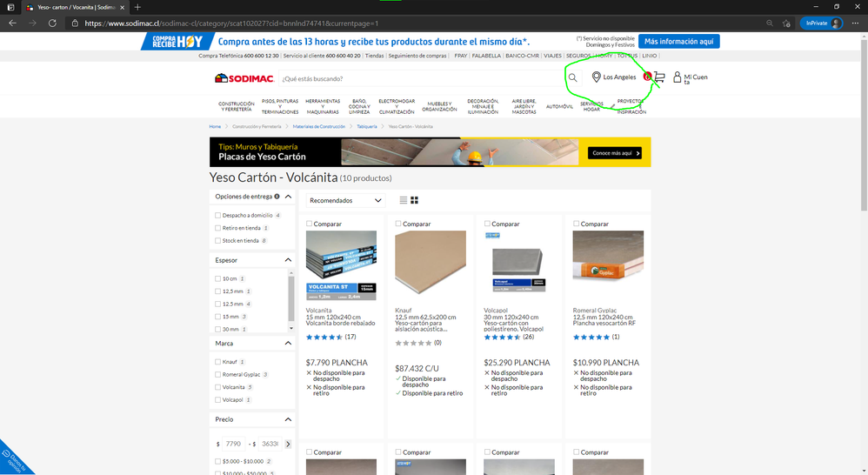Image resolution: width=868 pixels, height=475 pixels.
Task: Open the shopping cart icon
Action: [x=658, y=77]
